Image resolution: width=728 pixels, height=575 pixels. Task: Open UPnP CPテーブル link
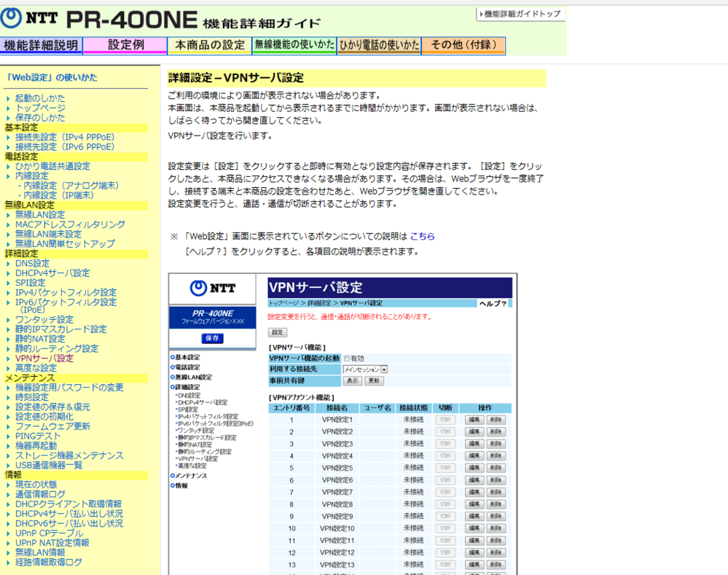pos(50,533)
